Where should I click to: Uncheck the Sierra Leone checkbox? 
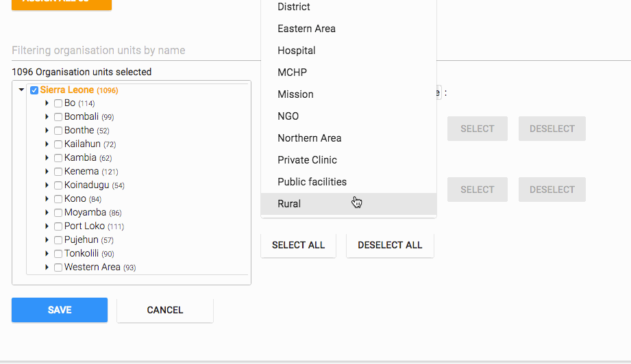coord(34,90)
